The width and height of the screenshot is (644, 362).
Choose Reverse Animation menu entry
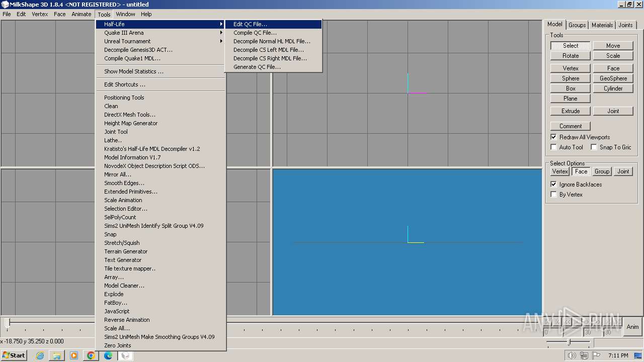tap(160, 320)
